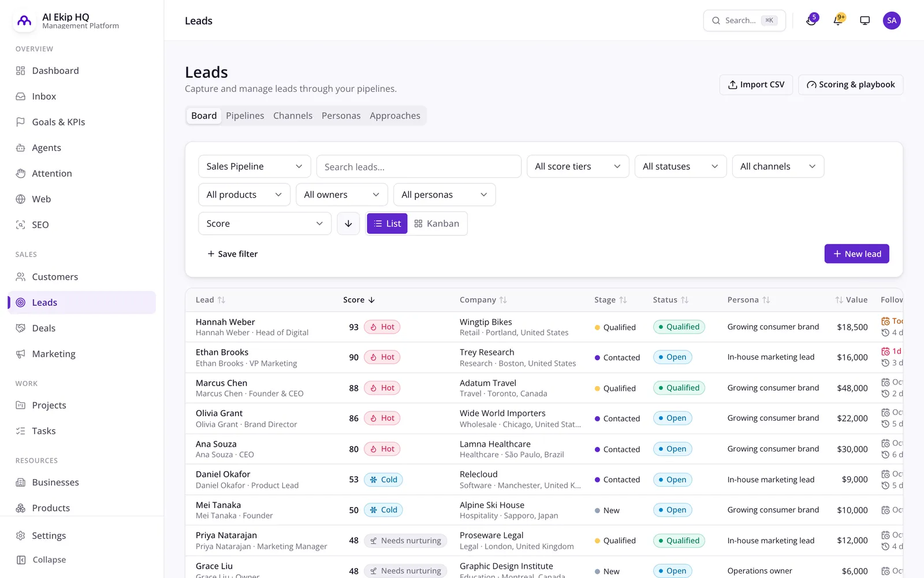The height and width of the screenshot is (578, 924).
Task: Open All owners filter
Action: click(342, 195)
